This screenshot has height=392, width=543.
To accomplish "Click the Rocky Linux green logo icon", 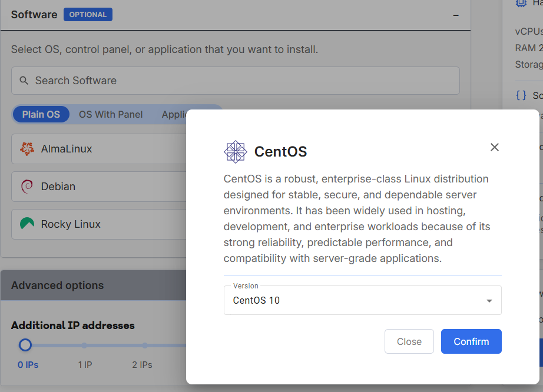I will (x=27, y=224).
